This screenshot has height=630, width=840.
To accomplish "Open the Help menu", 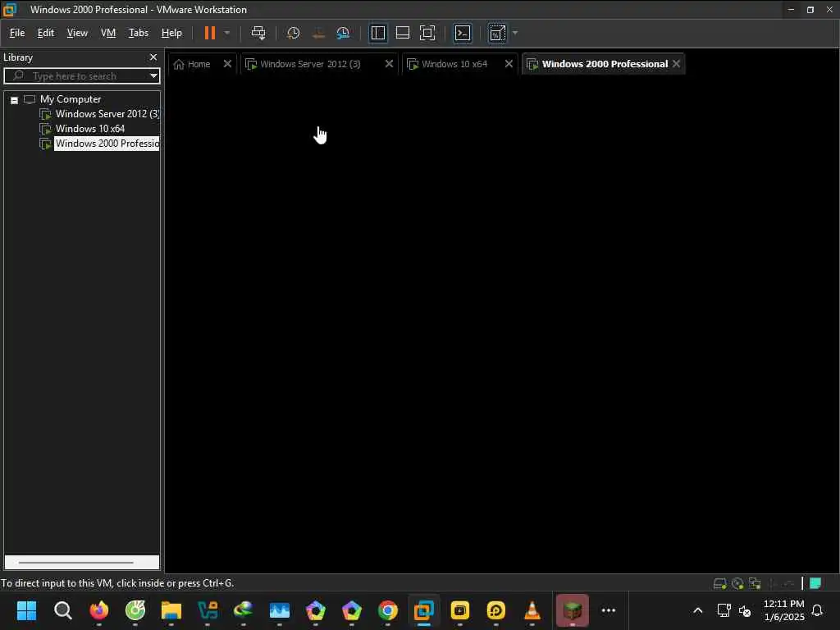I will point(171,33).
